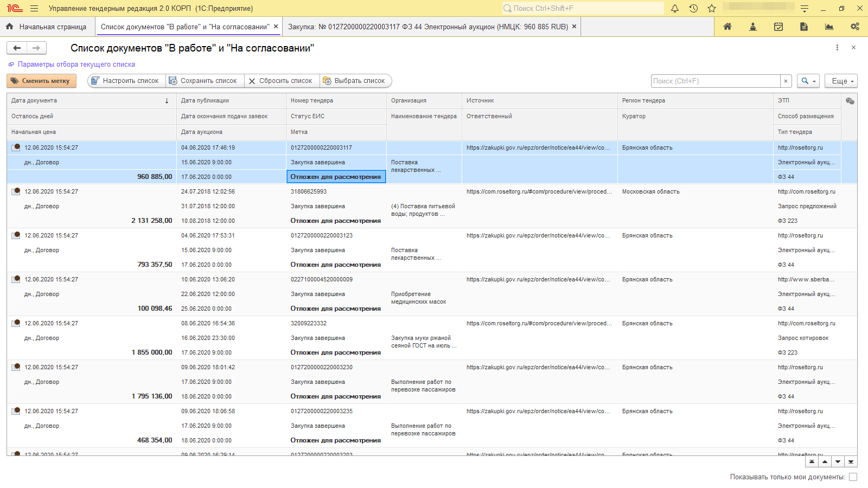Open the calendar with checkmark icon

[778, 27]
